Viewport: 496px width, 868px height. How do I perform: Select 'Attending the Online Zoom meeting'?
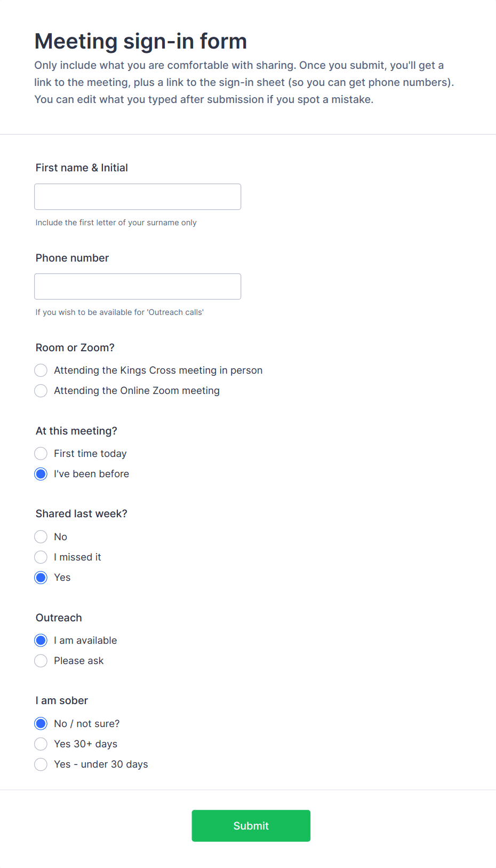pos(41,390)
